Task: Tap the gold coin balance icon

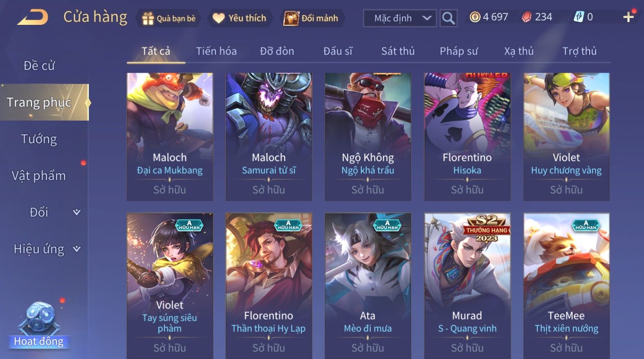Action: [475, 17]
